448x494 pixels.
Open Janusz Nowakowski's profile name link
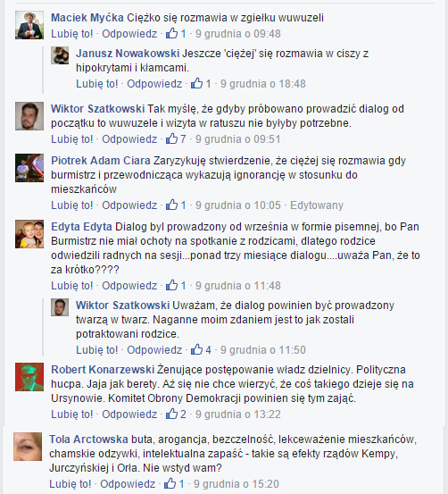[x=128, y=54]
